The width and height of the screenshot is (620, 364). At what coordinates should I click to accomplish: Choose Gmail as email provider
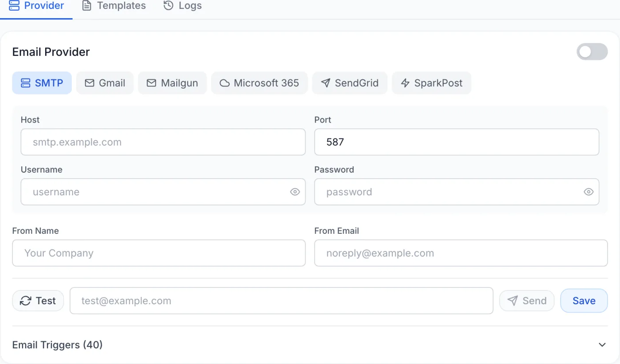tap(105, 83)
